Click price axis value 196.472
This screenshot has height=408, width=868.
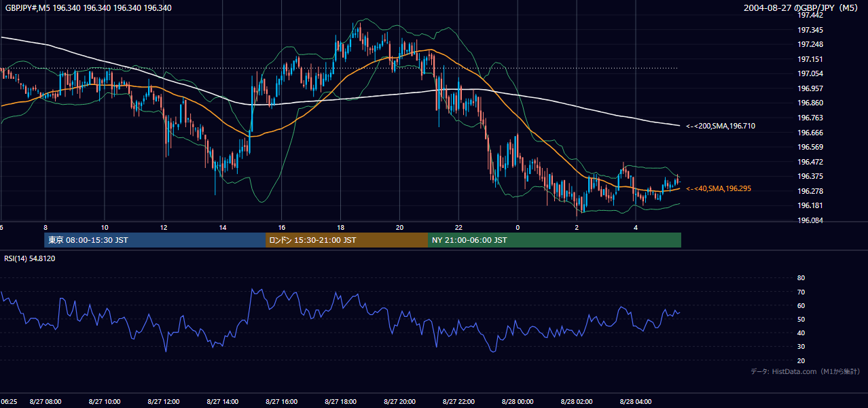click(810, 162)
